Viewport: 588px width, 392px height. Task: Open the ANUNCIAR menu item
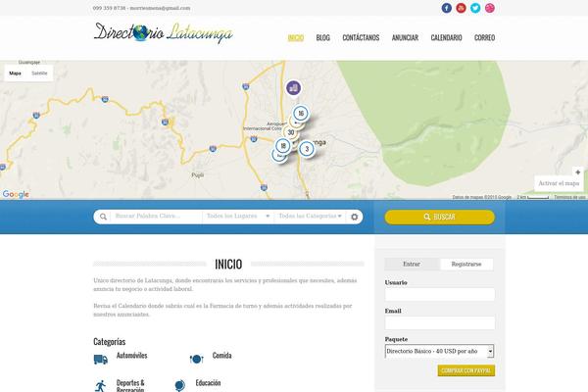(x=405, y=38)
